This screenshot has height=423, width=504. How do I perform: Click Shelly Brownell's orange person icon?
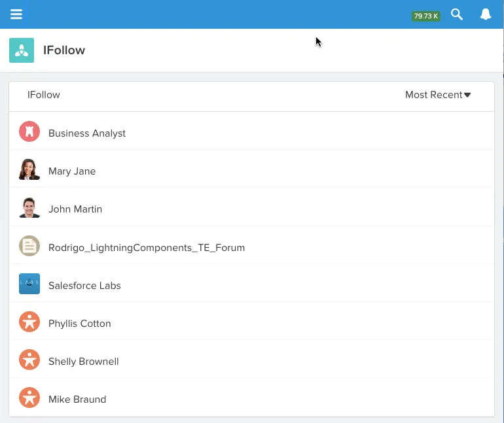29,360
